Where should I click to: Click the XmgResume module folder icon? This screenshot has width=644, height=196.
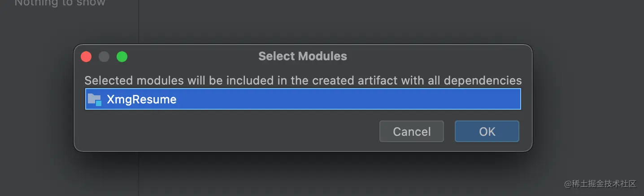95,99
